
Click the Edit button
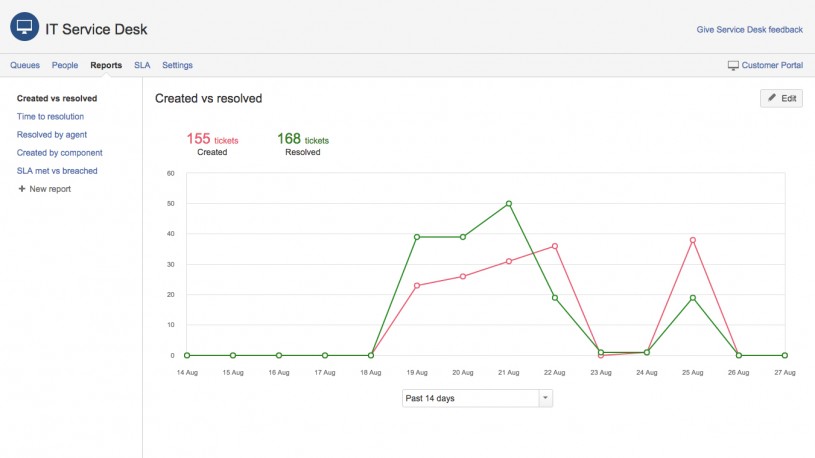pos(781,98)
